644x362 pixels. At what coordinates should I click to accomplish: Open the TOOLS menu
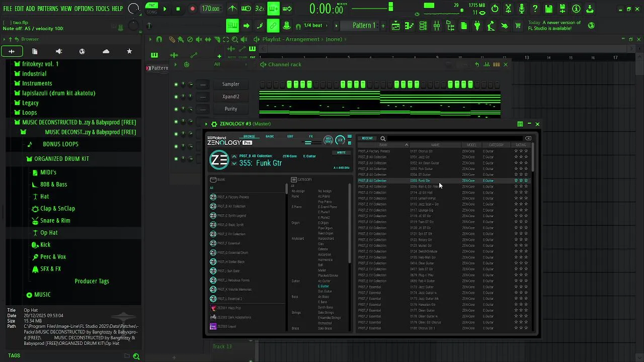pos(103,9)
